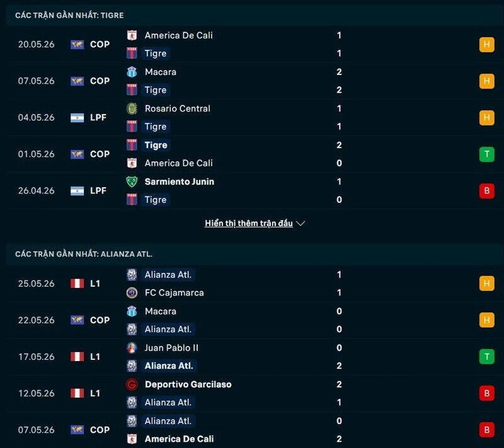Click the Juan Pablo II team icon
504x448 pixels.
pyautogui.click(x=132, y=348)
